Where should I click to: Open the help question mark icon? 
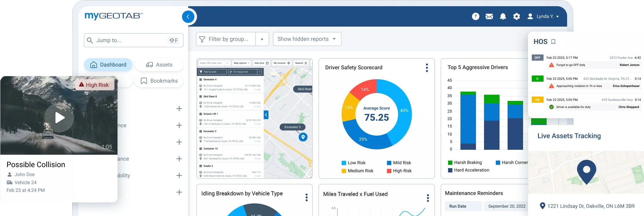475,16
